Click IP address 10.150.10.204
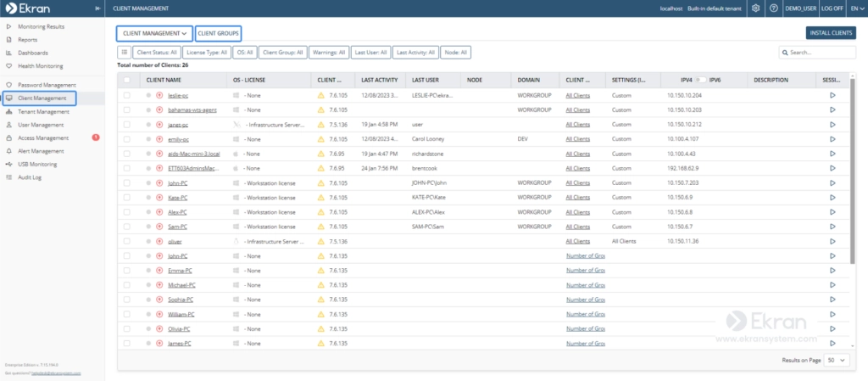This screenshot has height=381, width=868. 684,95
